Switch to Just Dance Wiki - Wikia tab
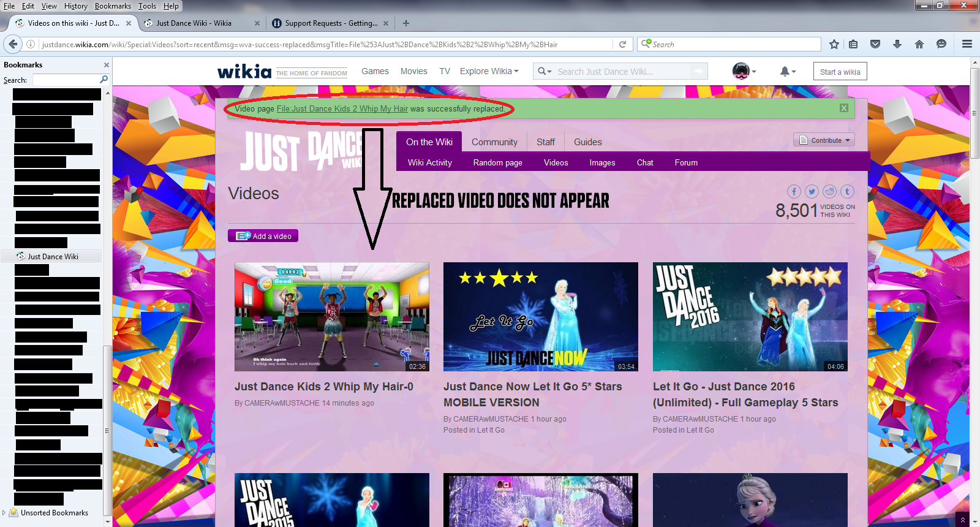The image size is (980, 527). click(x=194, y=23)
